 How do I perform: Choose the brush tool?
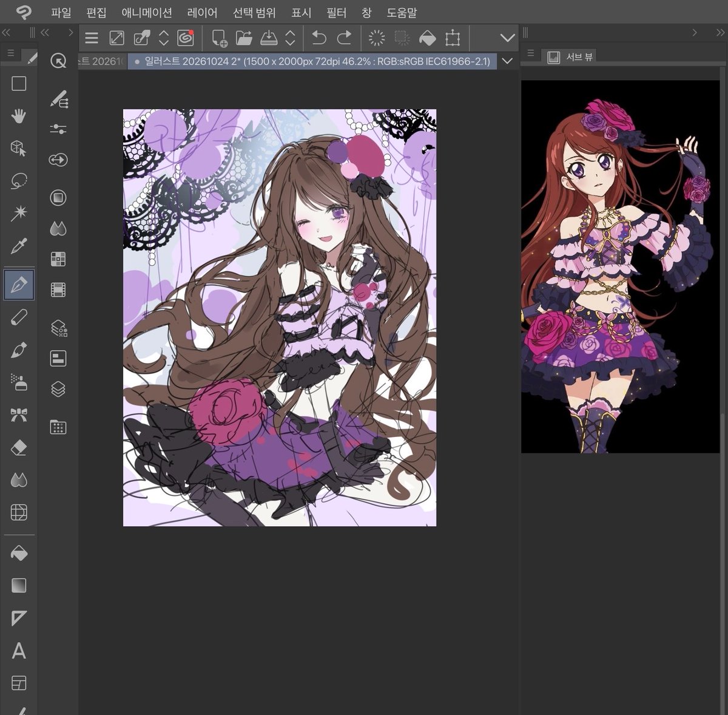pos(19,350)
